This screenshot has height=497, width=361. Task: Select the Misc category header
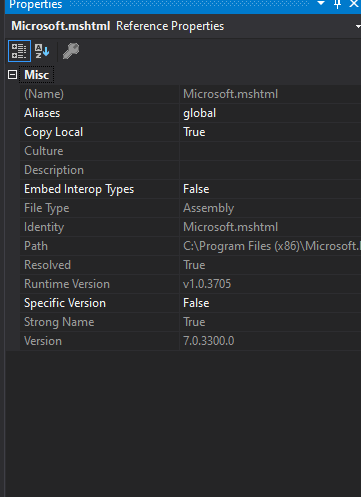point(37,75)
